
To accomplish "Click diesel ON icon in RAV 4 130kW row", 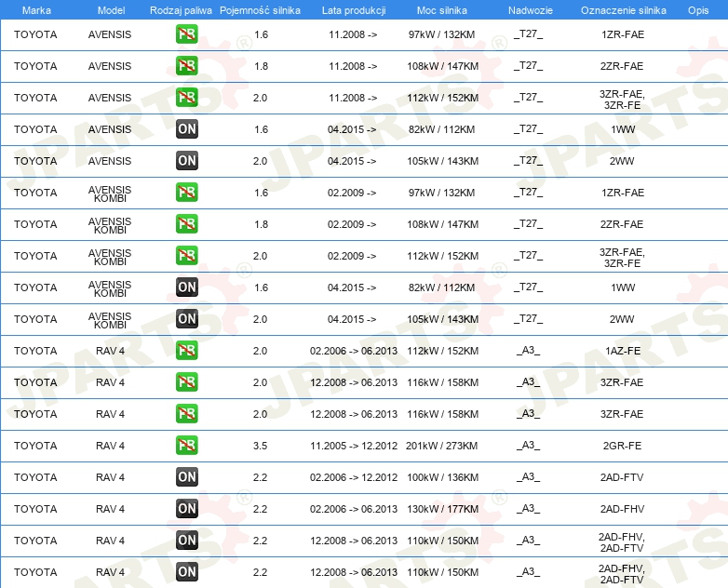I will (x=186, y=509).
